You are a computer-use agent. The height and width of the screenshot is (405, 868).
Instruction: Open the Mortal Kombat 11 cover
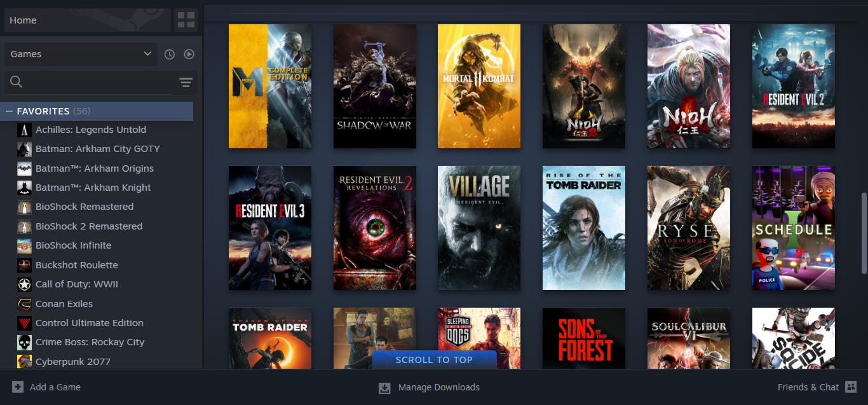(x=479, y=86)
